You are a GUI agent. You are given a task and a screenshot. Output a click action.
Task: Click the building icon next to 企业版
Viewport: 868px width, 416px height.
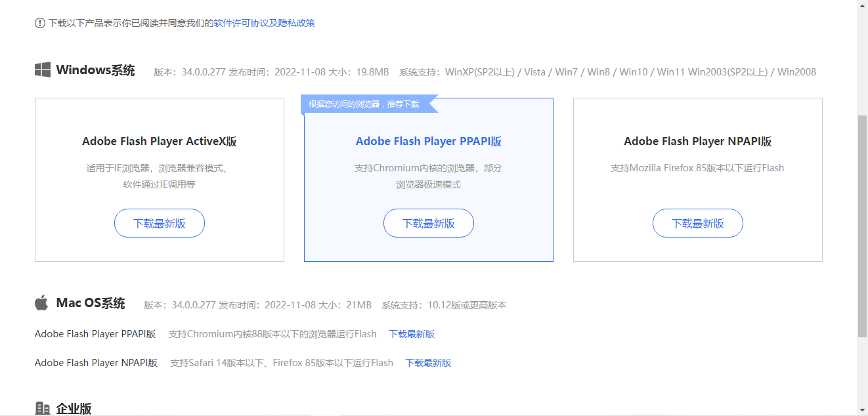point(43,409)
